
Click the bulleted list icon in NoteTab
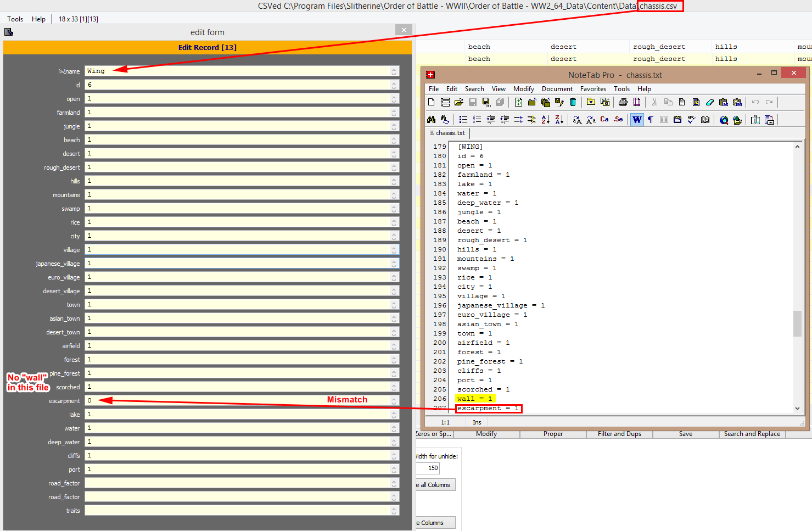463,120
